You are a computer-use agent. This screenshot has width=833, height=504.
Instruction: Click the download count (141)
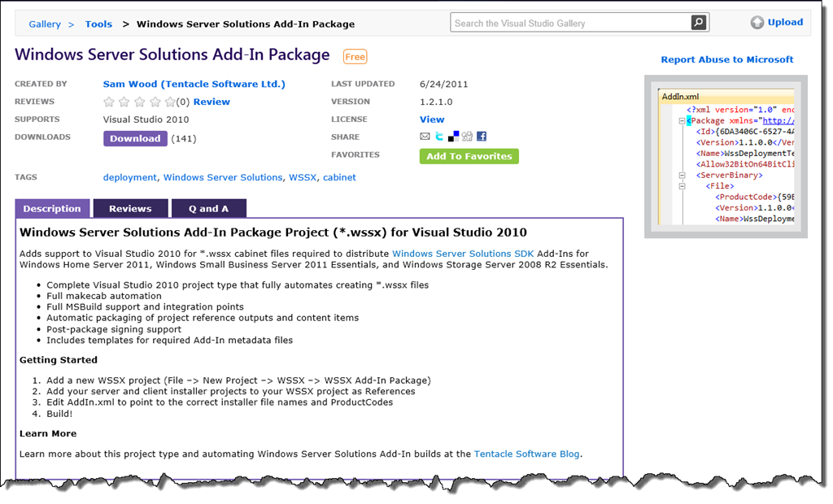coord(184,139)
